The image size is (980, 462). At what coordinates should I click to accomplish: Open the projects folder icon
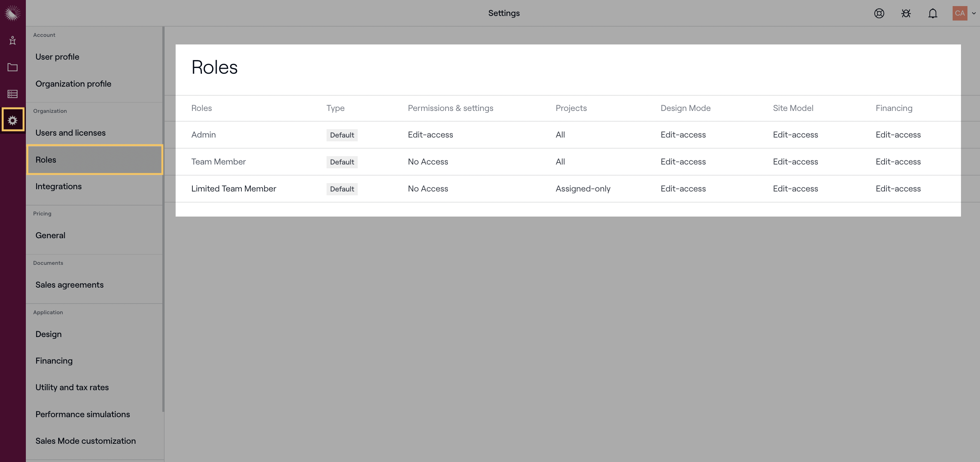click(13, 67)
